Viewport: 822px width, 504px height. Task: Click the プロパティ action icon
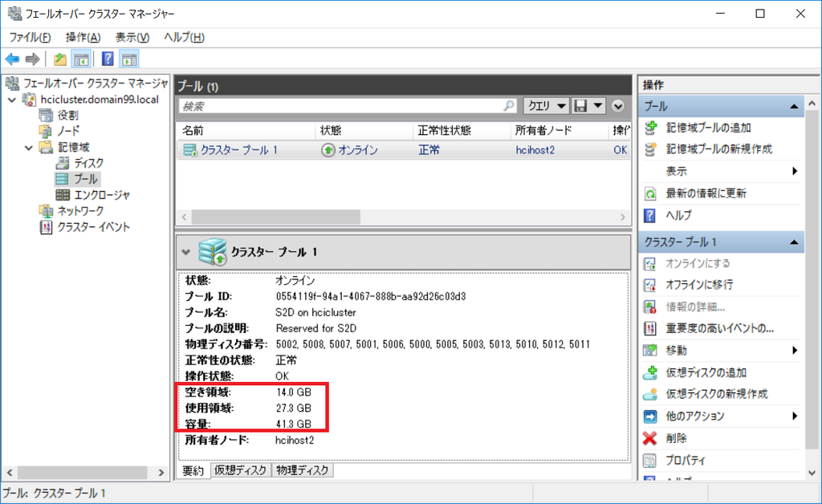tap(650, 461)
